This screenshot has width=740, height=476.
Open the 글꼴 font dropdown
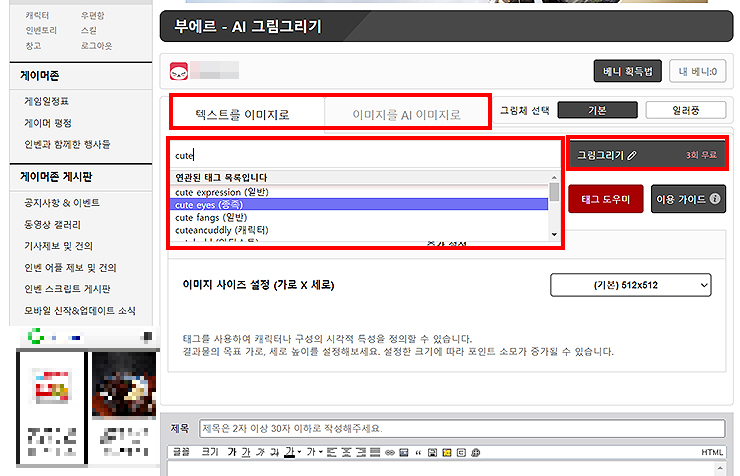coord(181,452)
